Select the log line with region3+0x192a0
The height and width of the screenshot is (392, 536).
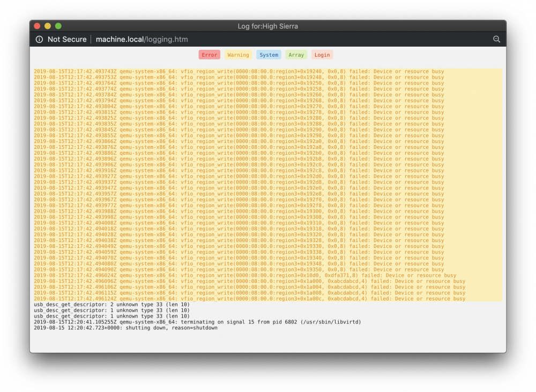click(x=239, y=141)
